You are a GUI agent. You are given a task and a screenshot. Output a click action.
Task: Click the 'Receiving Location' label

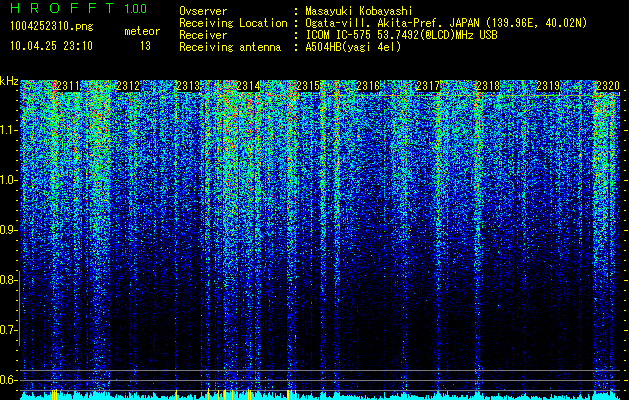[x=233, y=23]
